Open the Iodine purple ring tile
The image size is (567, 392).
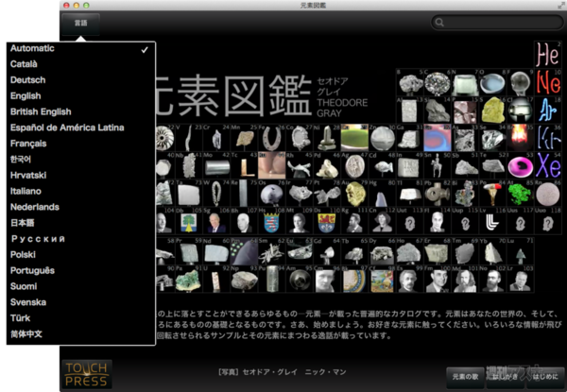521,166
